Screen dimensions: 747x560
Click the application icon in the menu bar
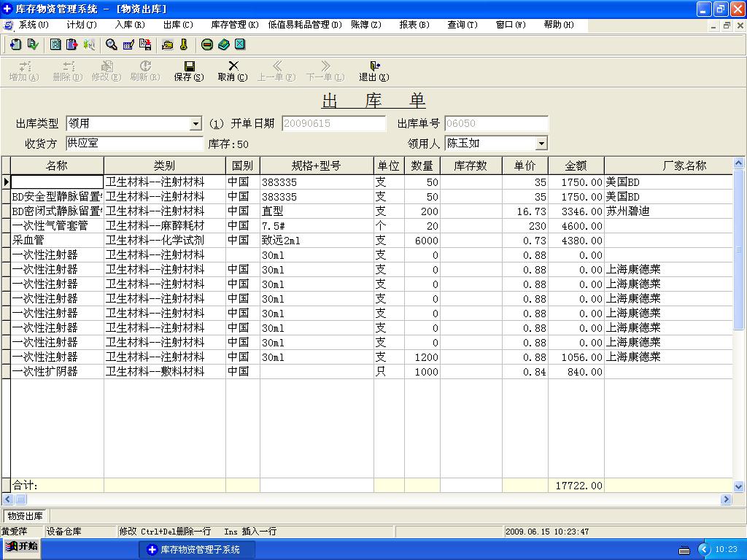click(8, 25)
